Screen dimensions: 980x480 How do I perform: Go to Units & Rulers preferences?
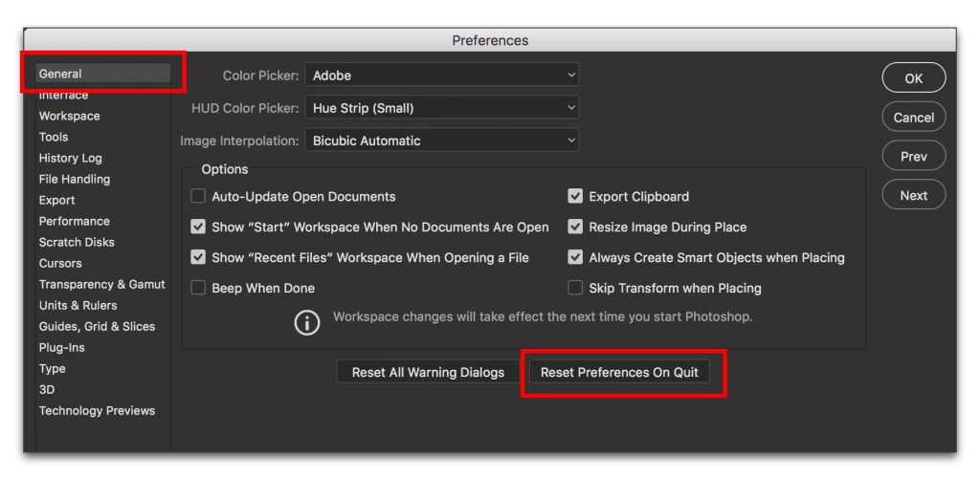78,305
